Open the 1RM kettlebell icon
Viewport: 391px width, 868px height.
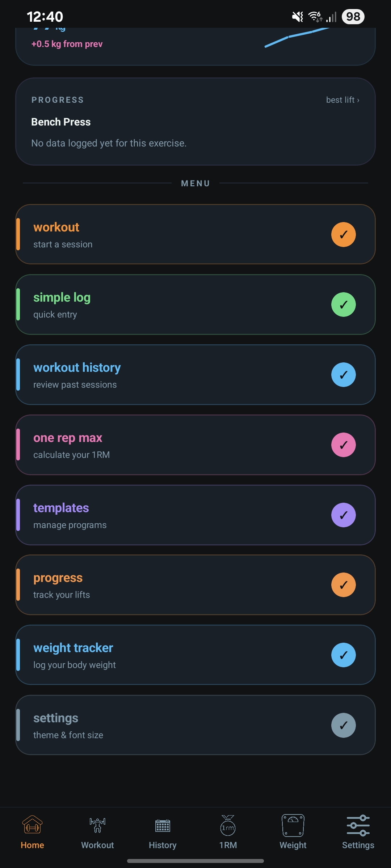point(228,825)
